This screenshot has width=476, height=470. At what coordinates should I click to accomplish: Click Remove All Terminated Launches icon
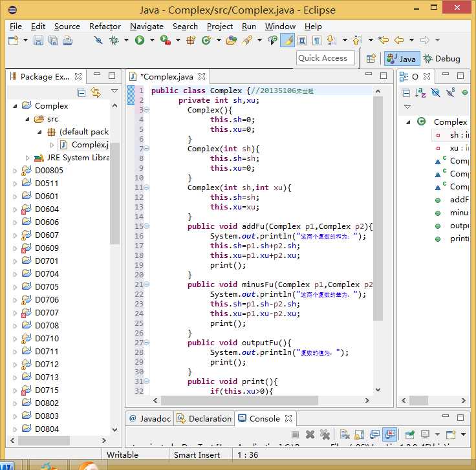325,435
